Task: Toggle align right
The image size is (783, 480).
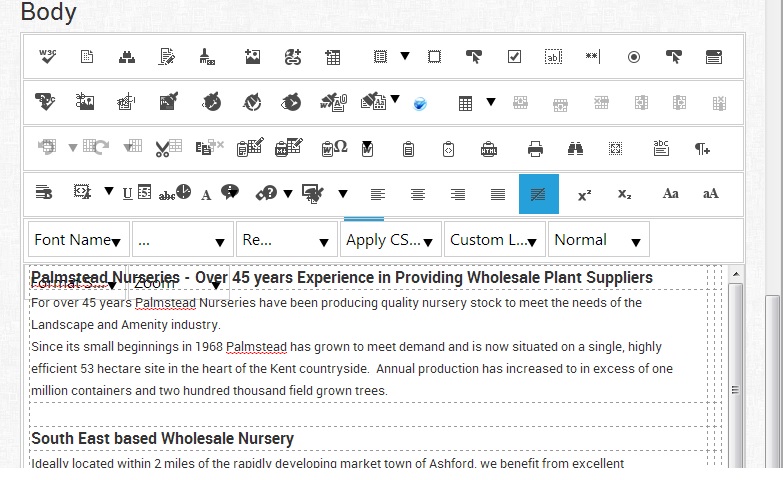Action: pyautogui.click(x=458, y=194)
